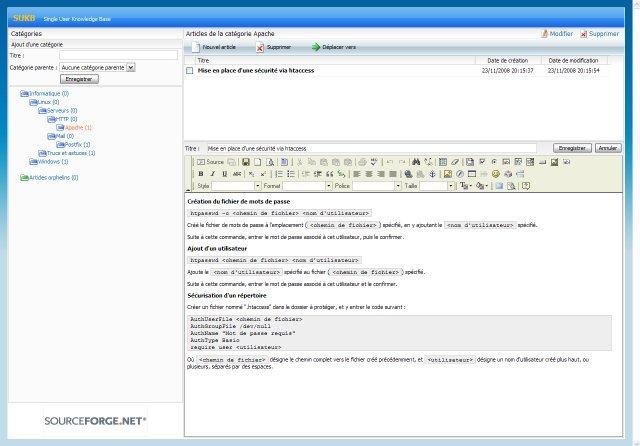640x446 pixels.
Task: Click the Print icon in editor toolbar
Action: [x=362, y=162]
